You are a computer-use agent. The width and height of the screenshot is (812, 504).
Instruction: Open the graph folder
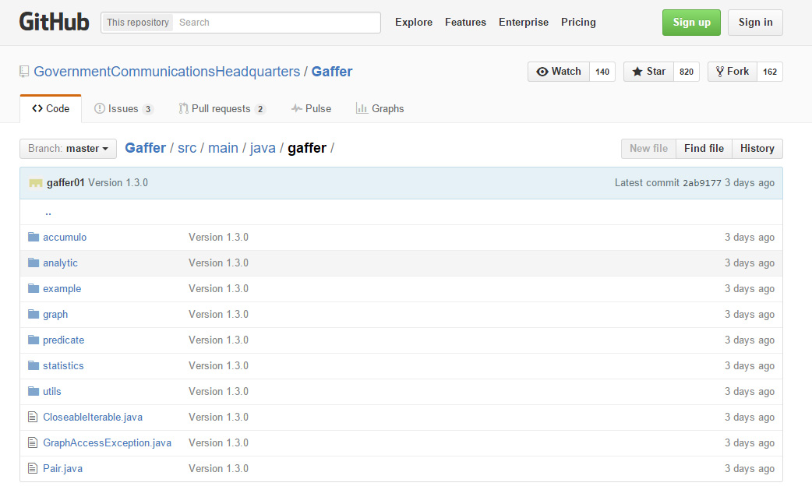coord(55,314)
